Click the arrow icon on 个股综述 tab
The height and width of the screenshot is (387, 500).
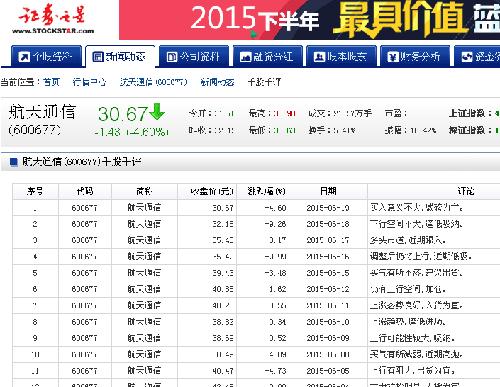[x=24, y=57]
